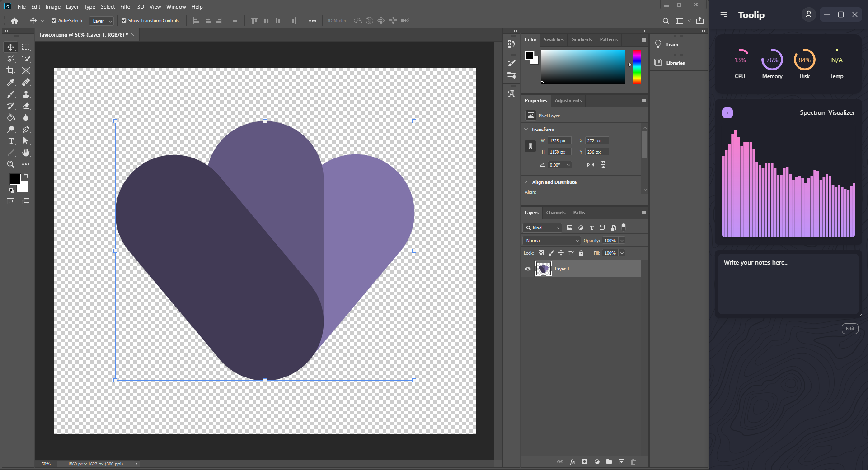Open the Opacity slider dropdown arrow
This screenshot has width=868, height=470.
[x=622, y=240]
